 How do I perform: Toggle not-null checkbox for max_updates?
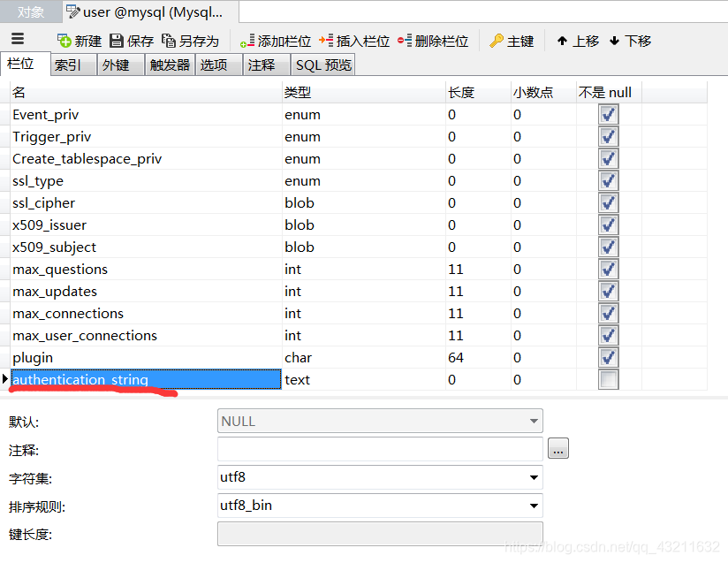[x=608, y=292]
